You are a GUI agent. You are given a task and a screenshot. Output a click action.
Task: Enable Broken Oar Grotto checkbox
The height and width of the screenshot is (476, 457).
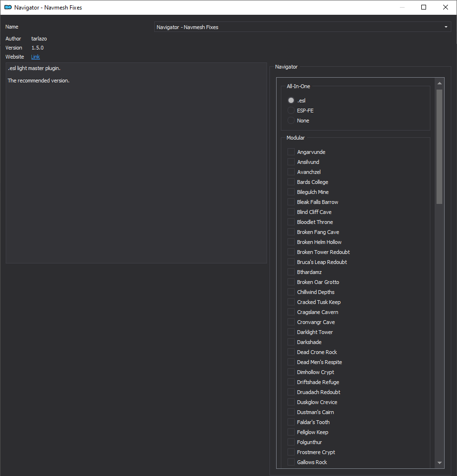click(291, 282)
